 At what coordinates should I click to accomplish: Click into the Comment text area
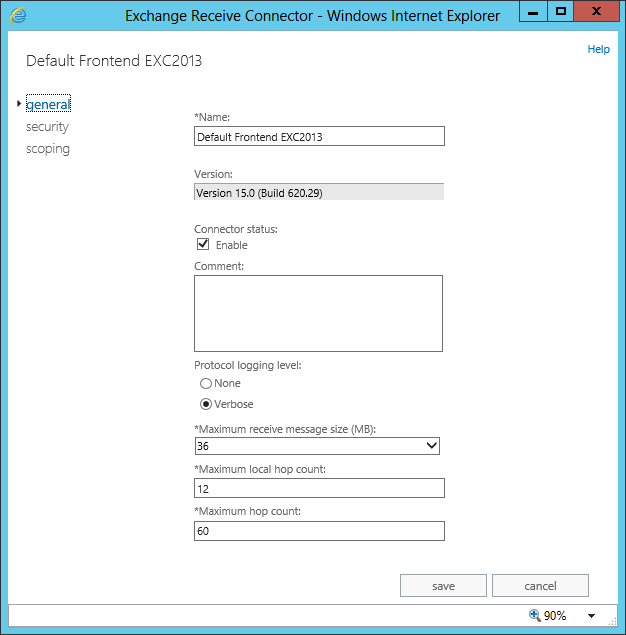click(x=318, y=313)
